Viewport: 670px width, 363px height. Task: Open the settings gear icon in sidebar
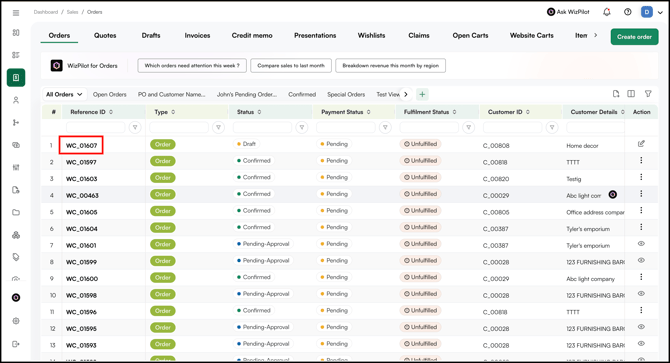pos(16,321)
